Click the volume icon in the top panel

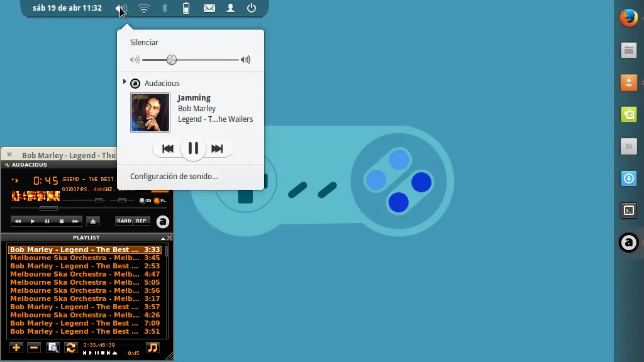click(121, 8)
